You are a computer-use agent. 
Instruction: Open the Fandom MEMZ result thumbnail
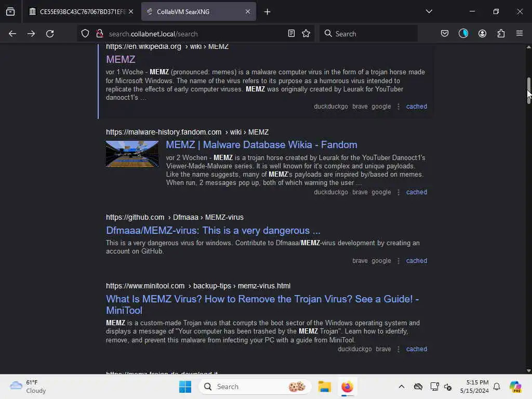(132, 154)
